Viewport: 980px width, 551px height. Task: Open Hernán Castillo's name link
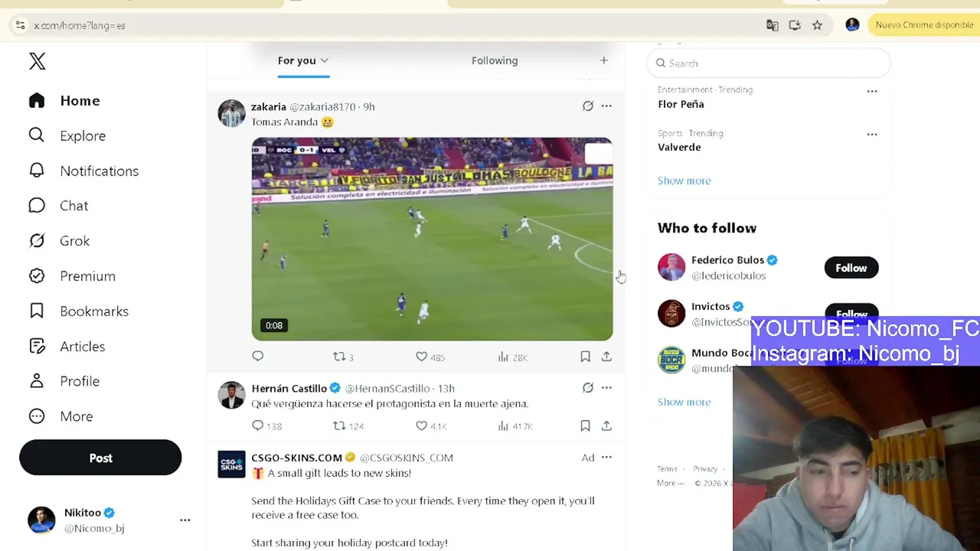pos(289,389)
